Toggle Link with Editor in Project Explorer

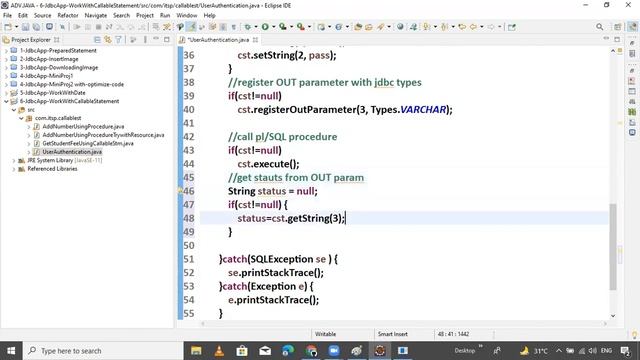tap(108, 40)
